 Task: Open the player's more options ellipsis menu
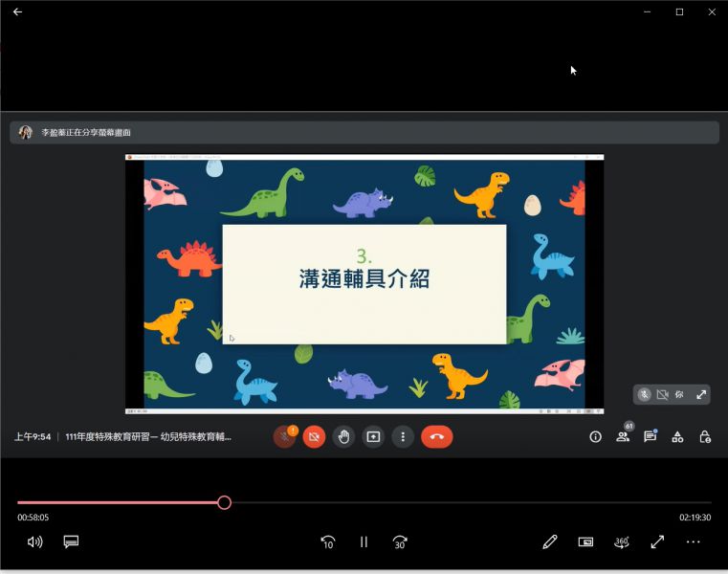(694, 541)
